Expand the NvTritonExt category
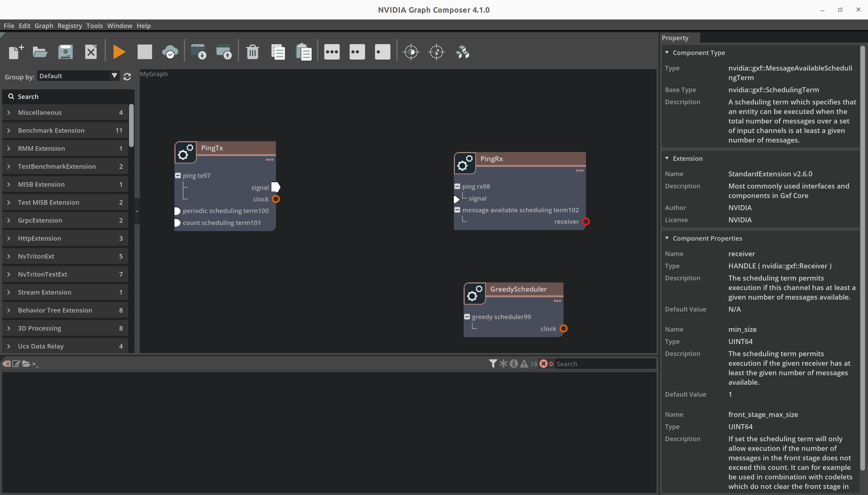This screenshot has width=868, height=495. 9,256
